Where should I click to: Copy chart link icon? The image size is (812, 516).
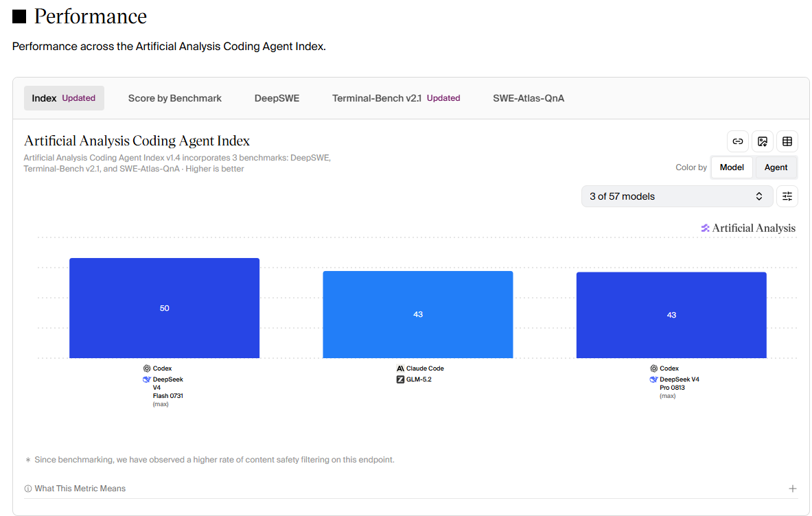(x=737, y=141)
